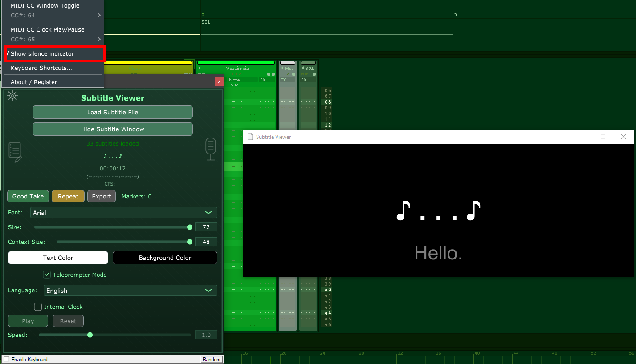Click pattern line number 40

coord(328,290)
